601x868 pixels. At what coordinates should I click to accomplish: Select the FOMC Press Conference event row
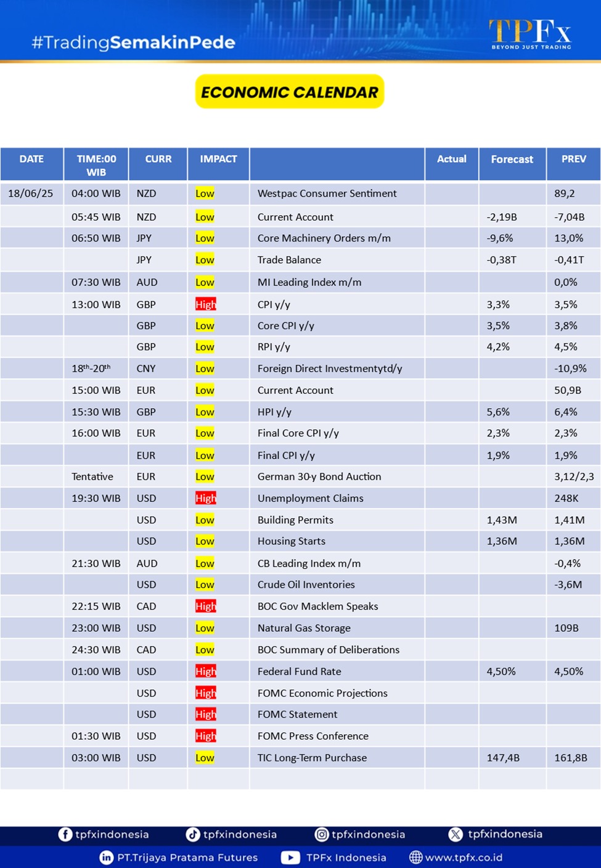pos(313,736)
